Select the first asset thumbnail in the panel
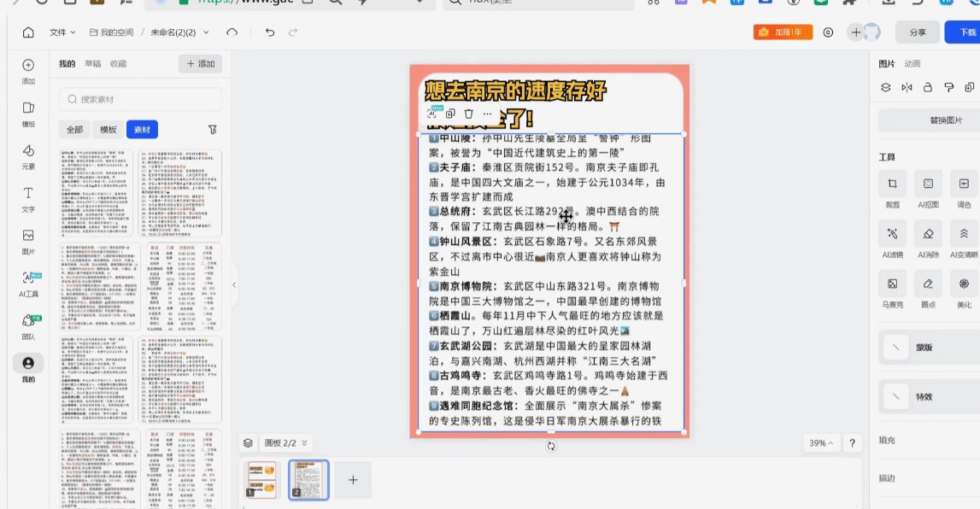This screenshot has width=980, height=509. click(97, 192)
